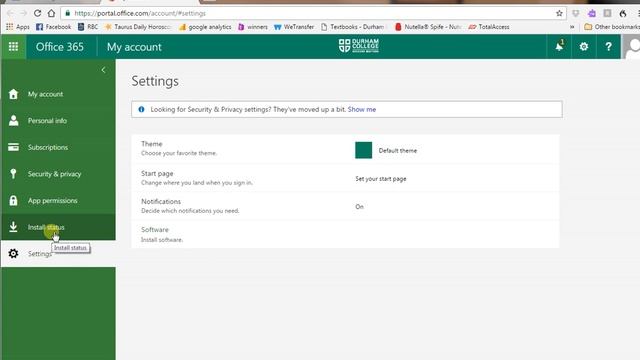The height and width of the screenshot is (360, 640).
Task: Open the WeTransfer bookmark
Action: pos(294,27)
